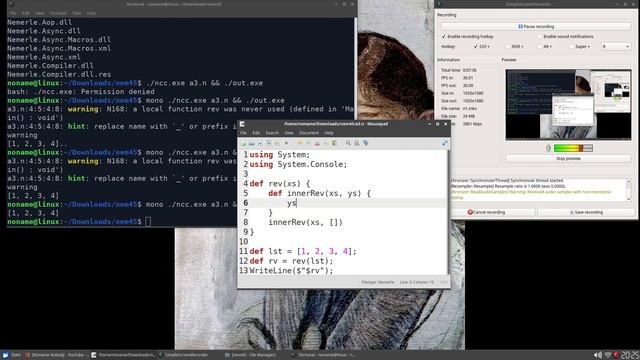Click the 'WriteLine($"$rv");' line in editor
Screen dimensions: 640x360
291,271
